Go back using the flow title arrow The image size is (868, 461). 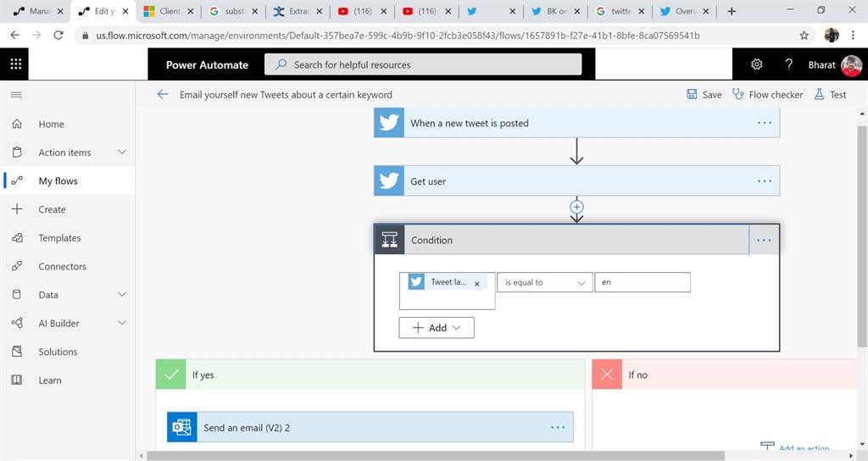162,94
